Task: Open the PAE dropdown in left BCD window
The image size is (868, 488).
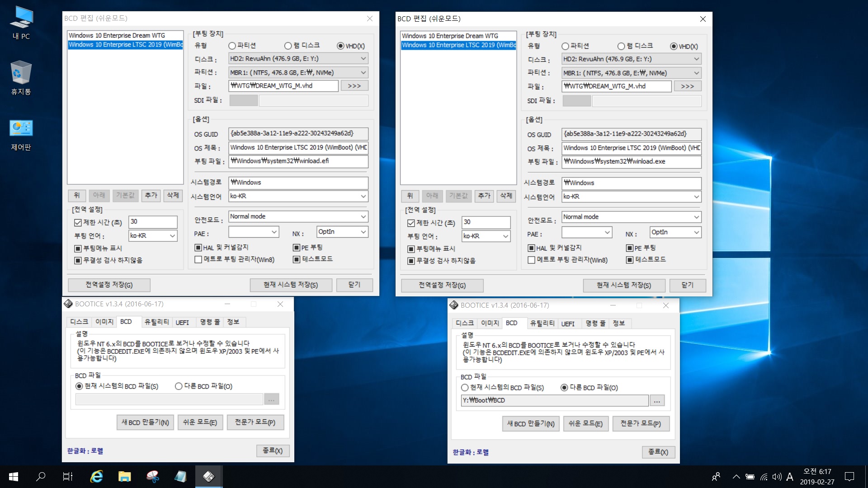Action: [254, 232]
